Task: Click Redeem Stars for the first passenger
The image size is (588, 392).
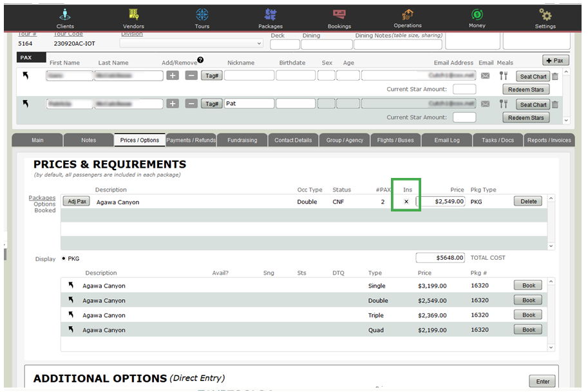Action: pyautogui.click(x=526, y=88)
